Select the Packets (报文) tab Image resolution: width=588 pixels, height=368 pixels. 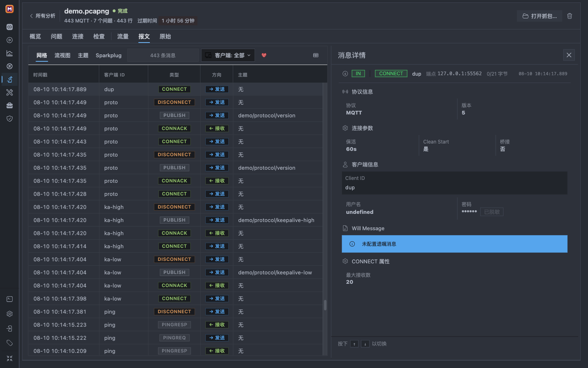coord(144,36)
